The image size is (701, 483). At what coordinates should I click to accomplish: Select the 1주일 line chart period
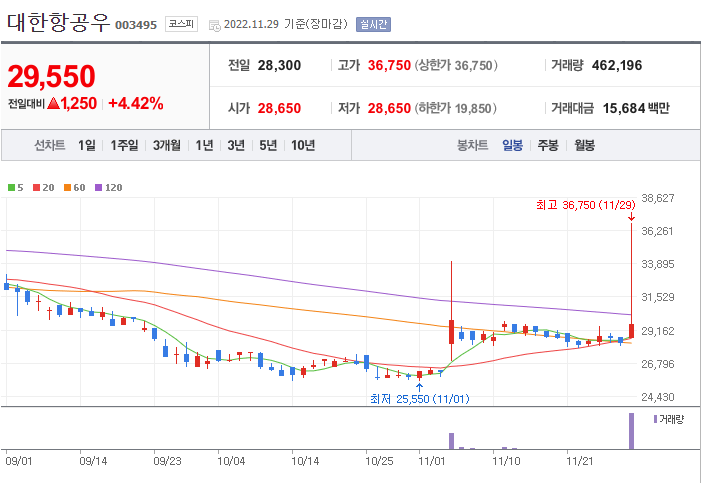124,145
